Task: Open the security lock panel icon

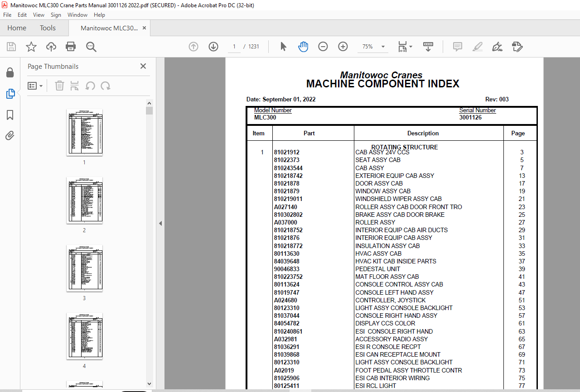Action: coord(10,72)
